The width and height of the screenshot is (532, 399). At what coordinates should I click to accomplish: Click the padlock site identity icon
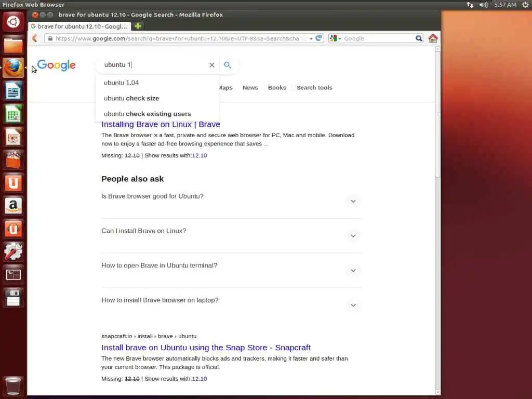coord(50,38)
